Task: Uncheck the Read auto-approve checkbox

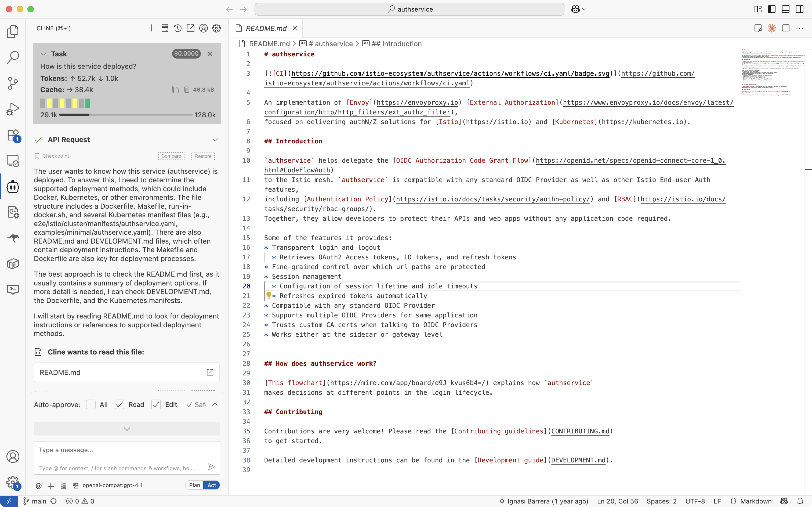Action: coord(119,404)
